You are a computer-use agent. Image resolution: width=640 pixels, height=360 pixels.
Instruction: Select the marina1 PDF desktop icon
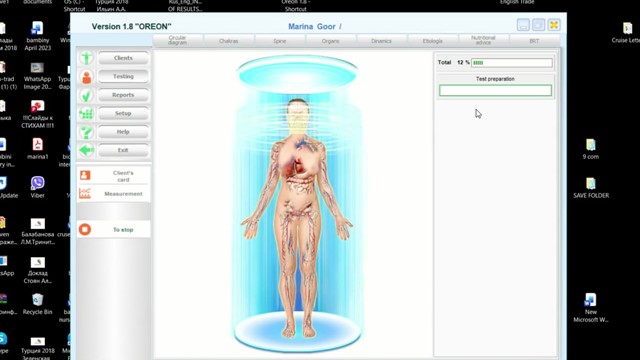tap(38, 149)
